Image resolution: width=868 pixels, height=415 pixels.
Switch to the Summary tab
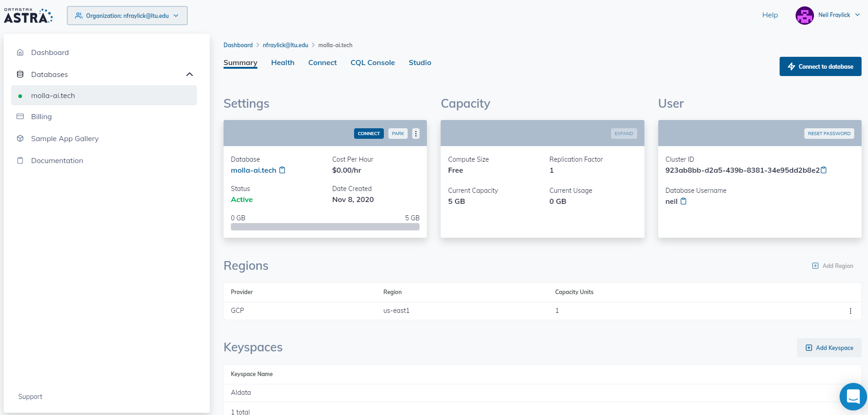point(240,62)
